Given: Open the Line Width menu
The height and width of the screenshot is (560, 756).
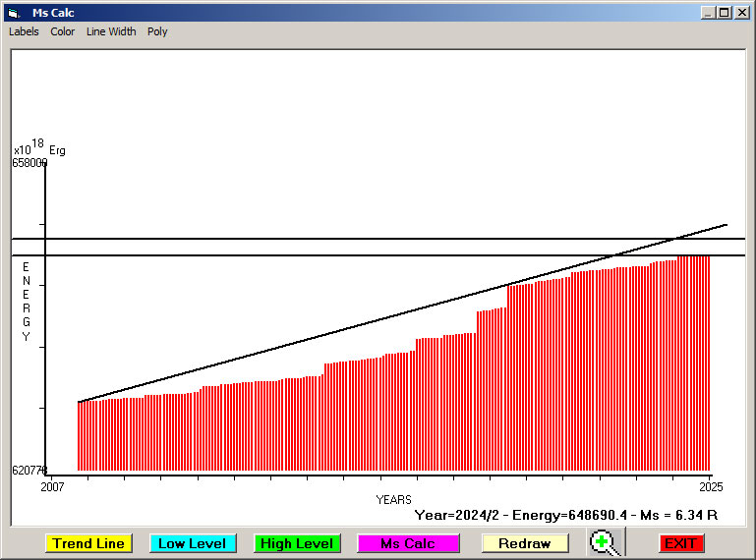Looking at the screenshot, I should [111, 31].
